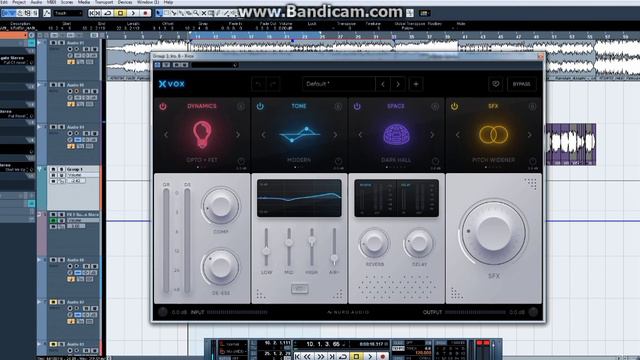Click the undo button in plugin header
Image resolution: width=640 pixels, height=360 pixels.
click(x=258, y=84)
